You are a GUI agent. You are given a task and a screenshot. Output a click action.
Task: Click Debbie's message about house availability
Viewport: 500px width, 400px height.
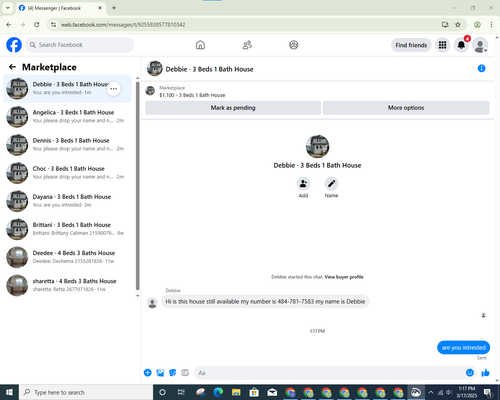coord(265,302)
